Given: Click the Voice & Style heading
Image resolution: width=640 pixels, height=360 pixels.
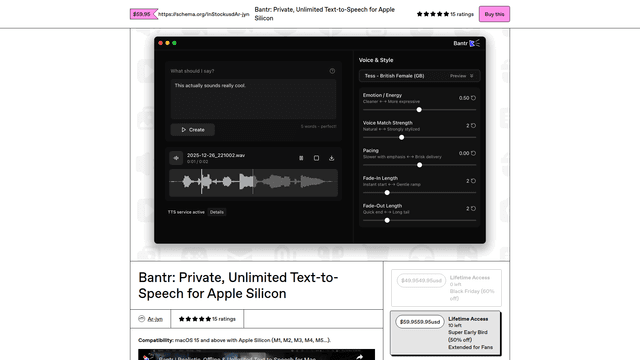Looking at the screenshot, I should 376,60.
